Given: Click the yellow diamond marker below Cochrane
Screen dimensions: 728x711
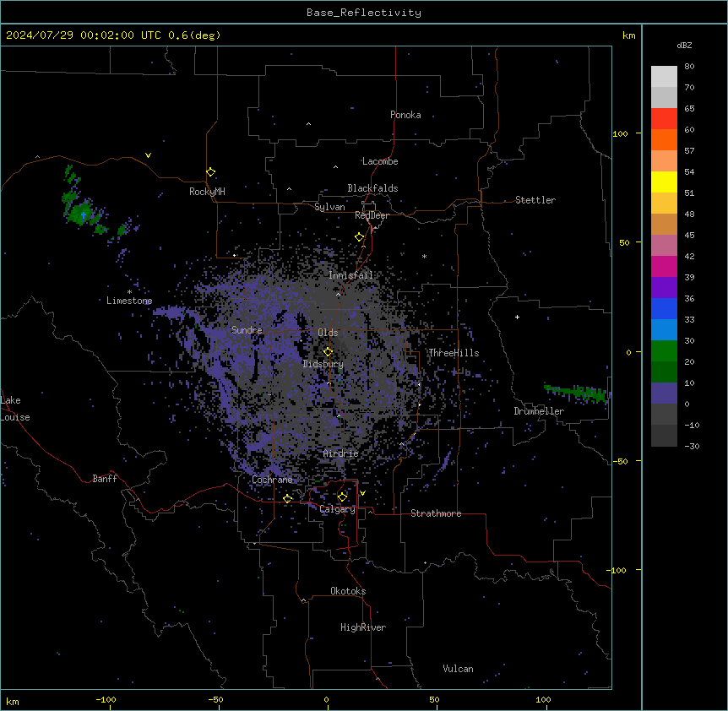Looking at the screenshot, I should click(x=287, y=499).
